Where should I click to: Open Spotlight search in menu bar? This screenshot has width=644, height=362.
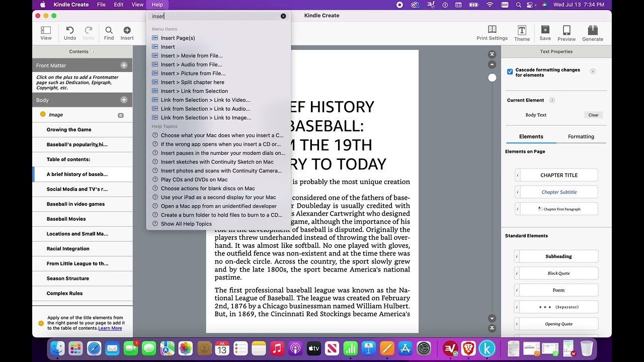(x=518, y=5)
